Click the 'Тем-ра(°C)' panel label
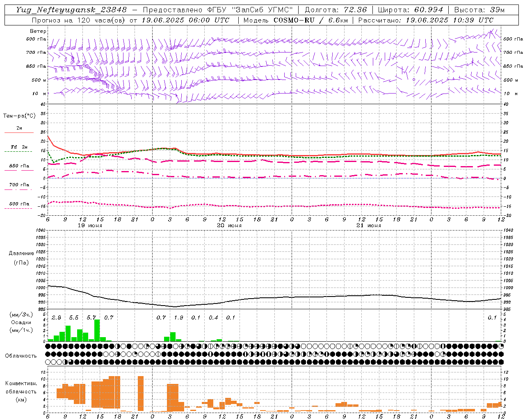The height and width of the screenshot is (420, 525). pos(19,116)
